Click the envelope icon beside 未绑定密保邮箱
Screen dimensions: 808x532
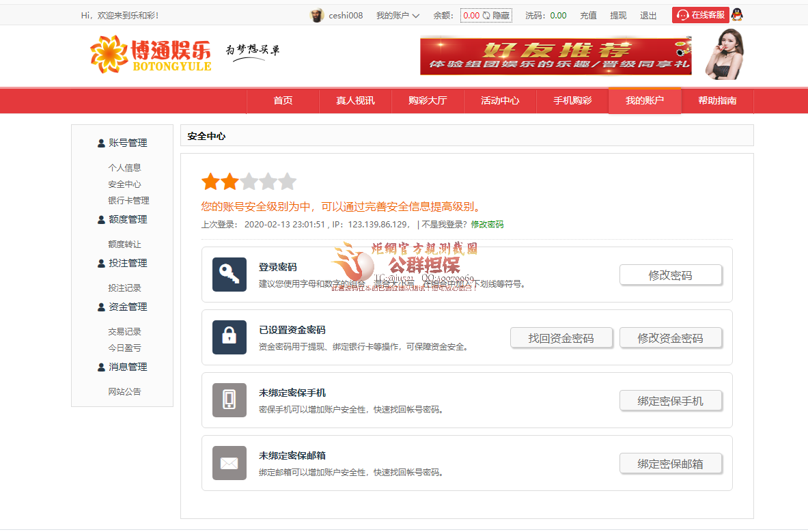tap(229, 463)
